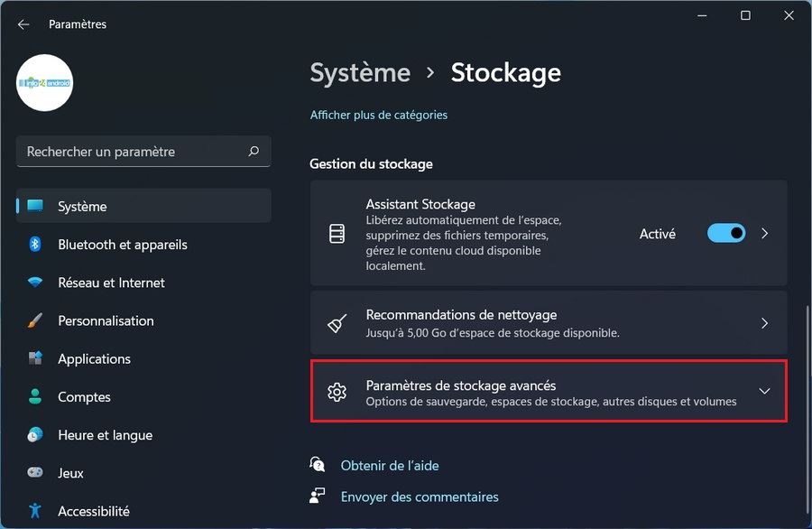The width and height of the screenshot is (812, 529).
Task: Open Recommandations de nettoyage via its chevron
Action: coord(764,323)
